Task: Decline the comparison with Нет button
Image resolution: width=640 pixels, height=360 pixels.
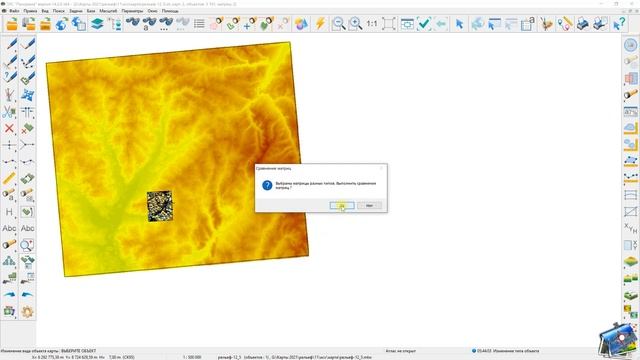Action: point(369,205)
